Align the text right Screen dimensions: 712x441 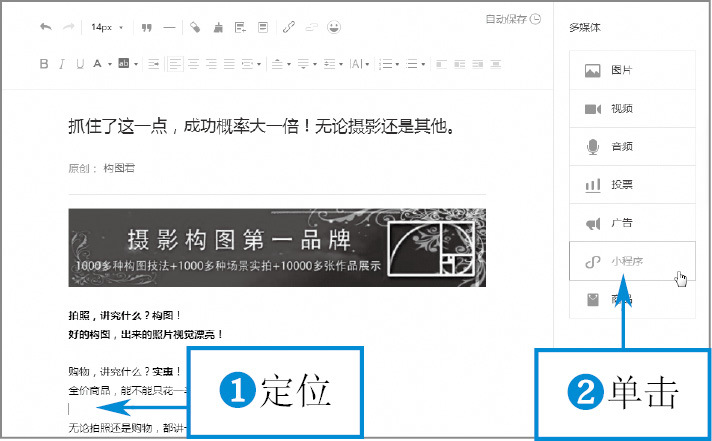tap(211, 64)
